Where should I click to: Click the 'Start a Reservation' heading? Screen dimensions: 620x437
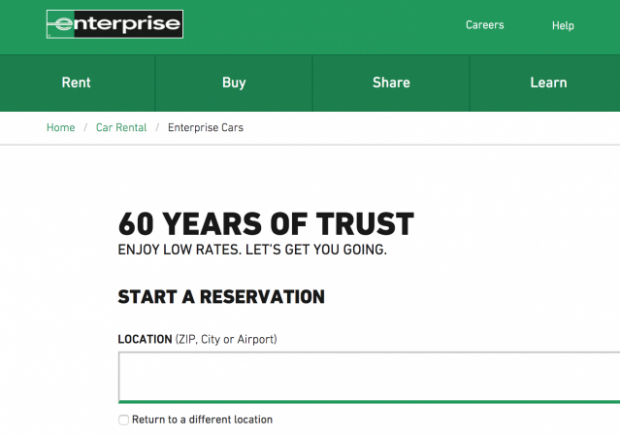click(x=221, y=297)
